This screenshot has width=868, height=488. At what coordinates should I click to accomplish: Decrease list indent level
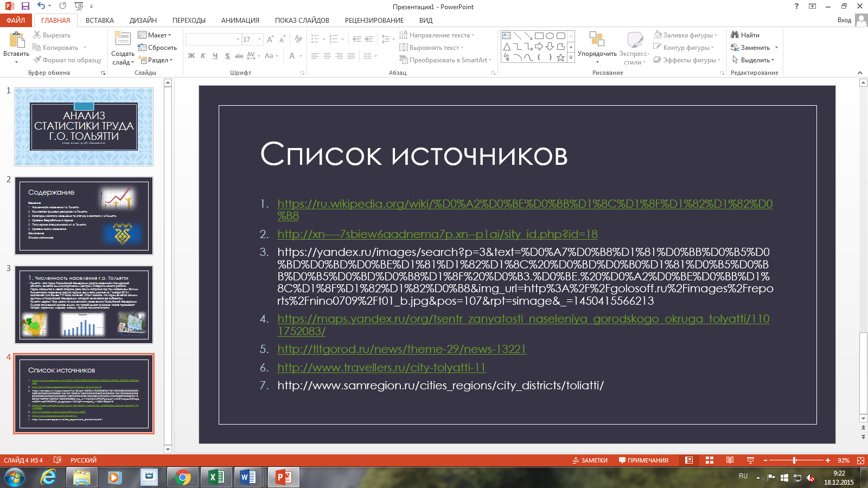[356, 40]
